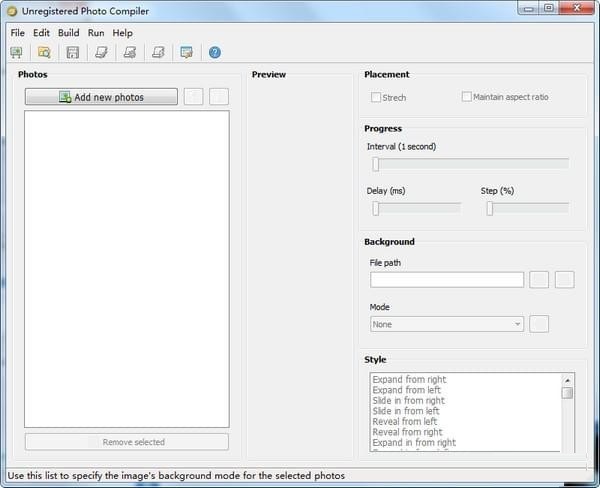Select Expand from left in Style list
Viewport: 600px width, 488px height.
[x=406, y=390]
